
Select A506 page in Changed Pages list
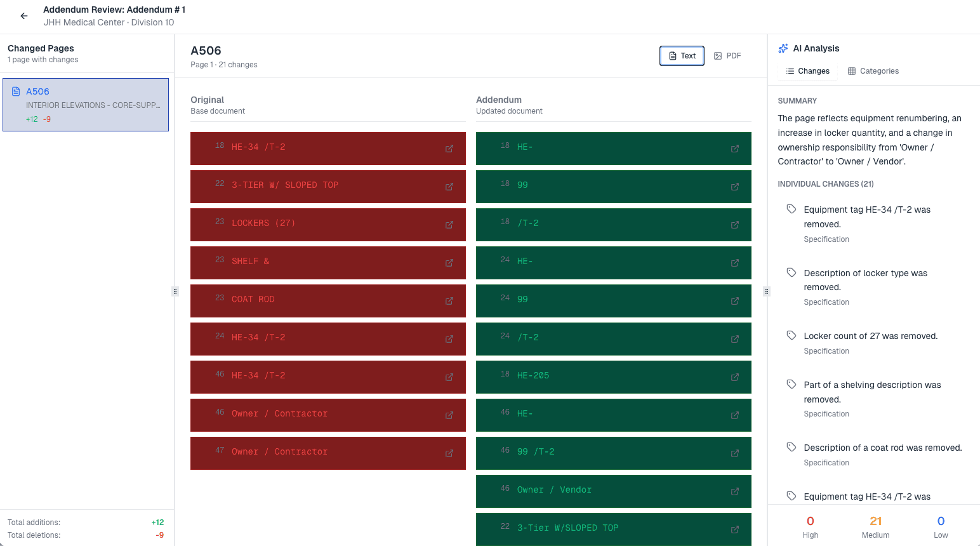point(86,105)
